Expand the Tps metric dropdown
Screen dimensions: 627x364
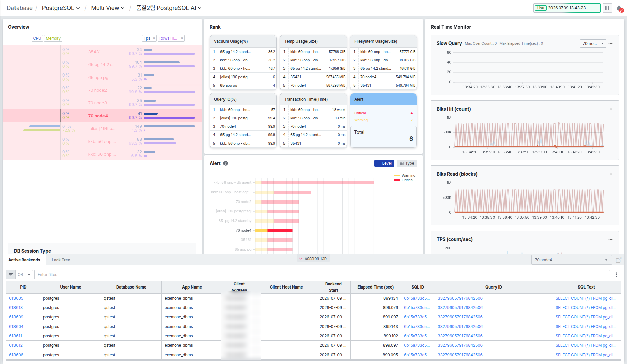pyautogui.click(x=149, y=38)
